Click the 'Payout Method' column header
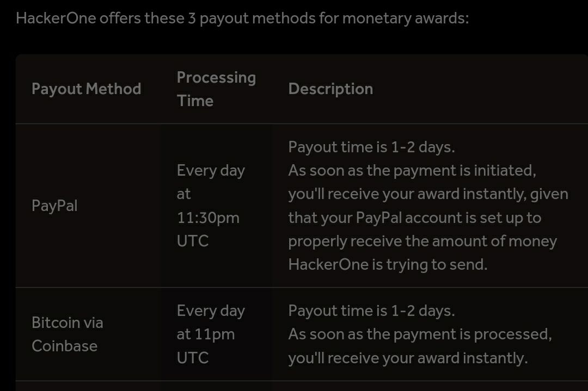 coord(86,89)
